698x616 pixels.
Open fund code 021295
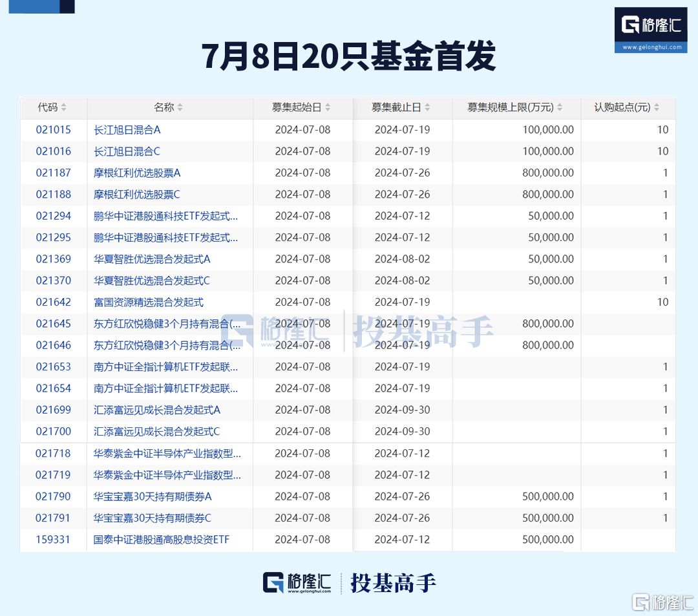(54, 238)
